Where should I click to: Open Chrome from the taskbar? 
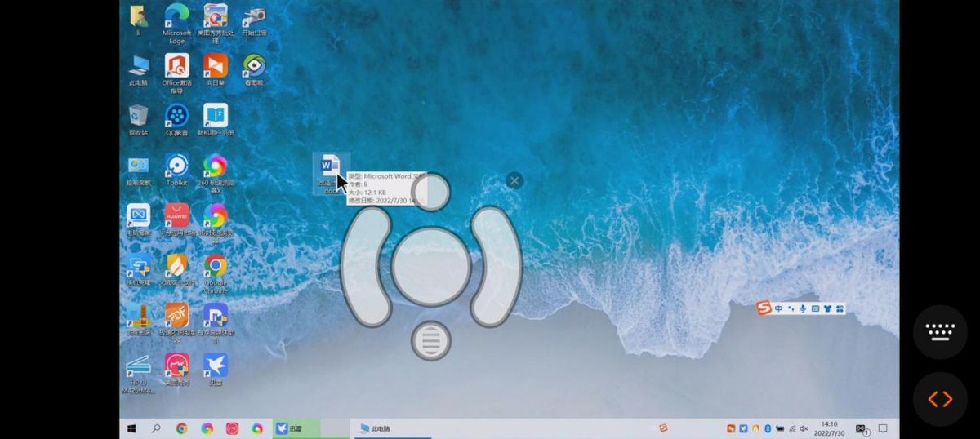pos(181,428)
